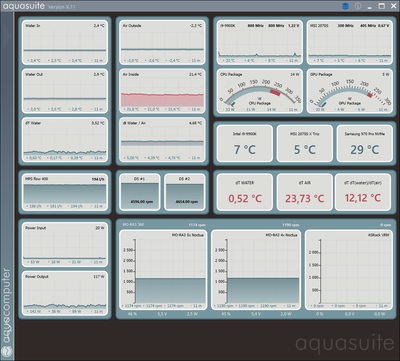The image size is (400, 361).
Task: Select the Power Output chart
Action: 65,294
